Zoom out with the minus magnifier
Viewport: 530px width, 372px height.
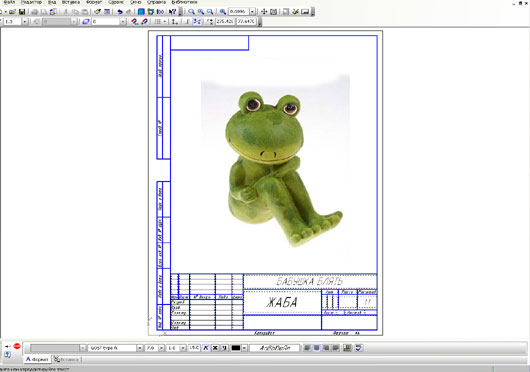[x=210, y=11]
